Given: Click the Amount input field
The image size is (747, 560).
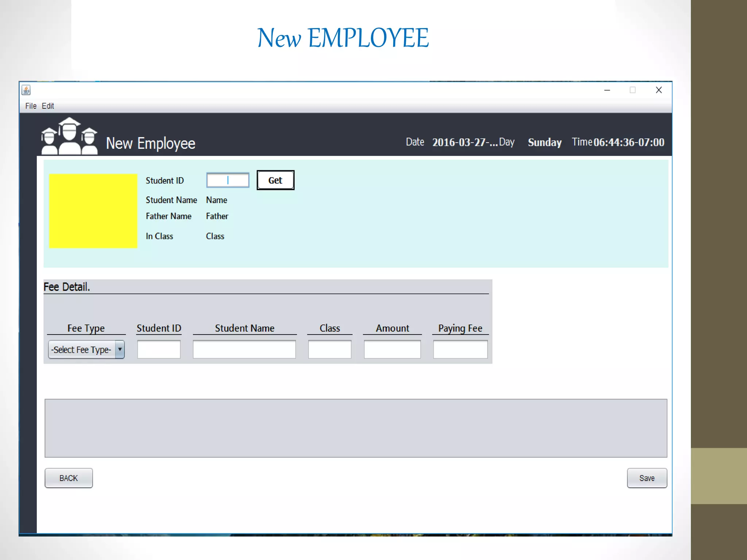Looking at the screenshot, I should click(x=392, y=349).
